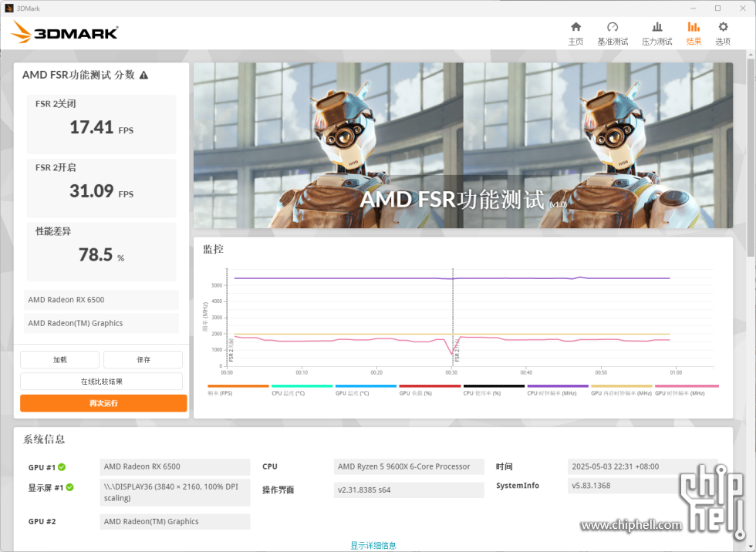Maximize the 3DMark window
Screen dimensions: 756x552
718,8
